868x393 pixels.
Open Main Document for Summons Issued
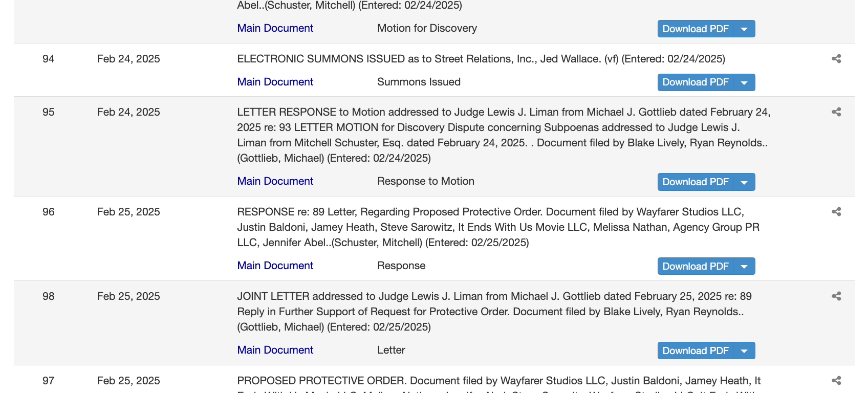point(275,82)
